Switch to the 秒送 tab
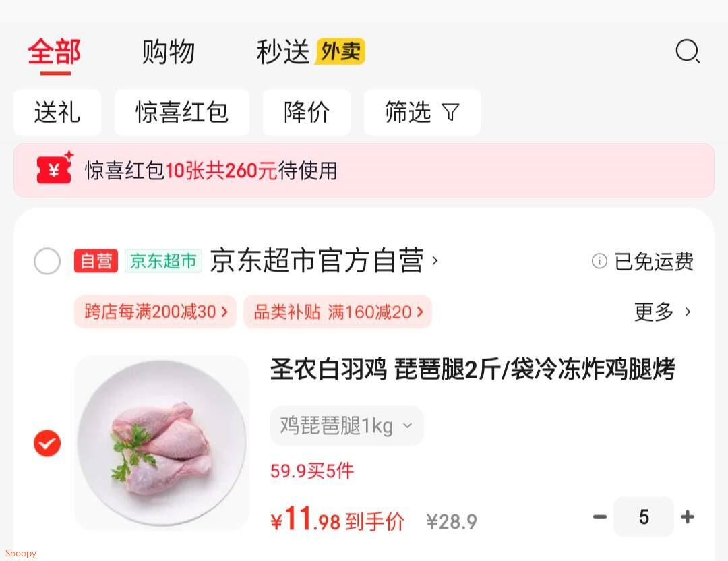Screen dimensions: 728x561 (x=282, y=51)
